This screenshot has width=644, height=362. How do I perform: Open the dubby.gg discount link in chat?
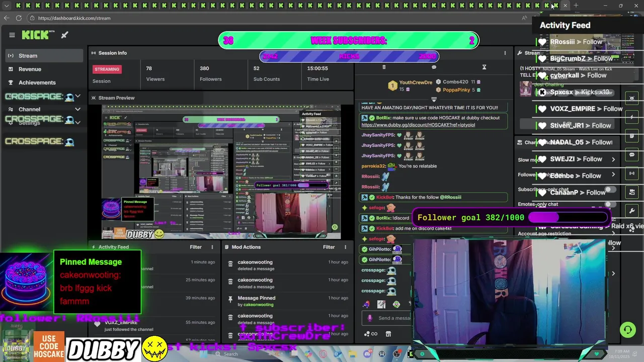tap(418, 125)
